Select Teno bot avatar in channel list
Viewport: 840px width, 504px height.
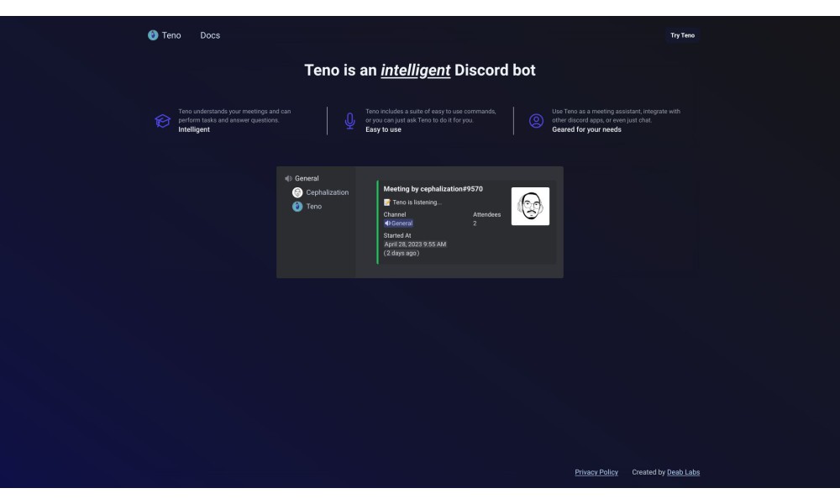(297, 206)
